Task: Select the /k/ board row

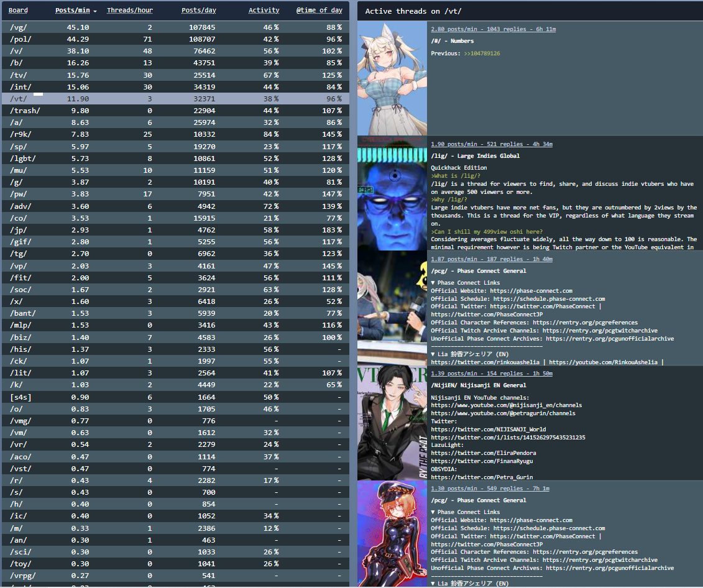Action: 175,385
